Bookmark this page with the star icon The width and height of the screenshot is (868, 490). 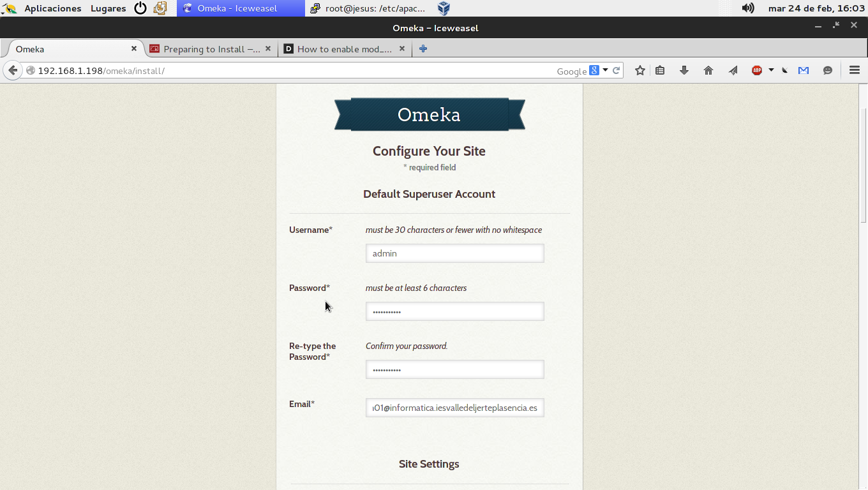(x=640, y=71)
